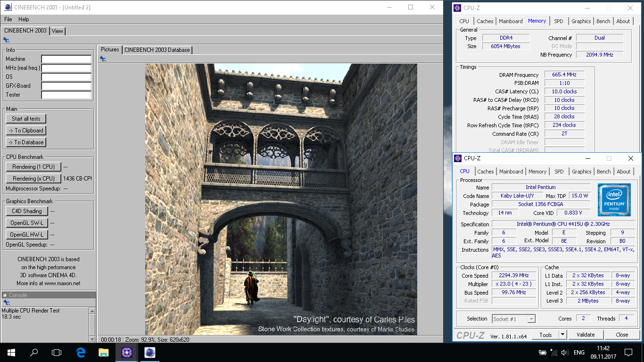Open the File menu in CINEBENCH
The width and height of the screenshot is (644, 362).
coord(8,19)
